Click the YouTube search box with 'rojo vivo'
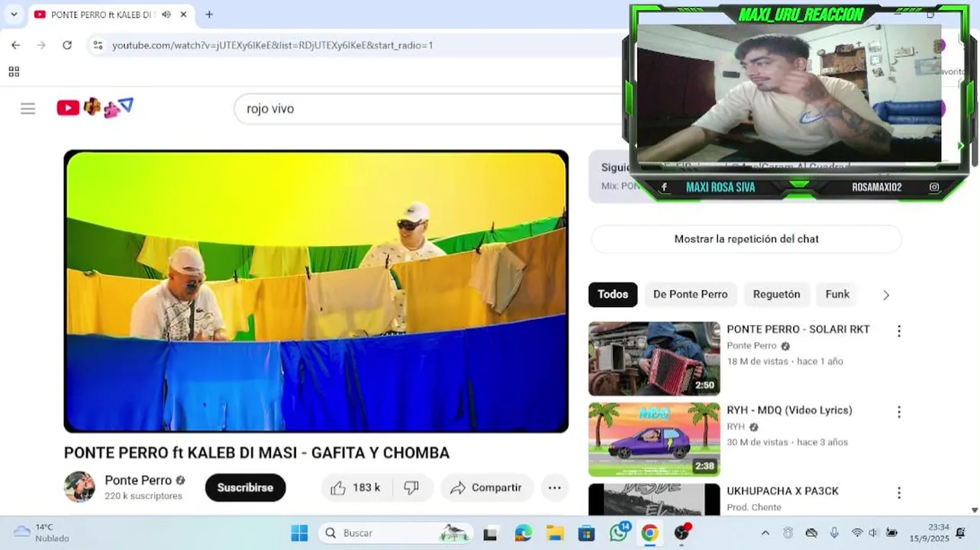Screen dimensions: 980x550 coord(427,108)
